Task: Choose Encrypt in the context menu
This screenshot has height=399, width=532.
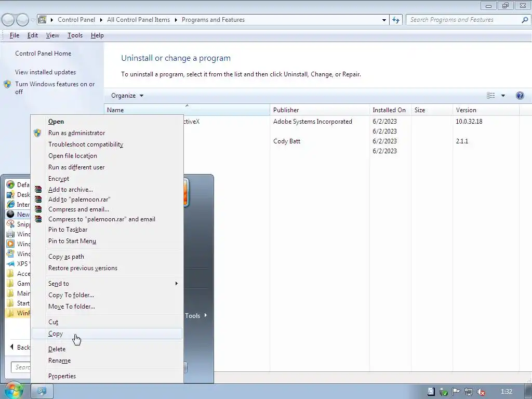Action: point(107,179)
